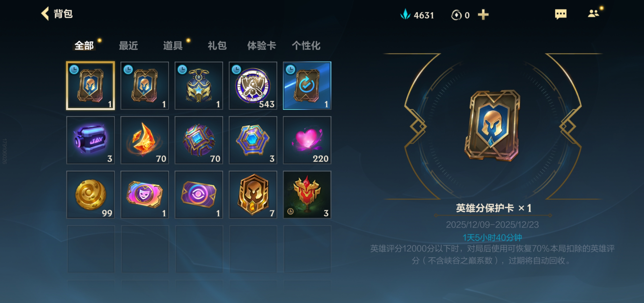Add currency with the plus icon
Image resolution: width=644 pixels, height=303 pixels.
pos(483,15)
